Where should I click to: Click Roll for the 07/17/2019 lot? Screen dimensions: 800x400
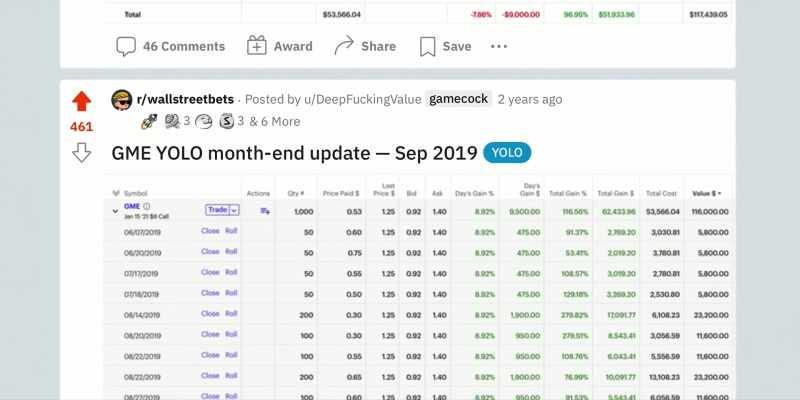point(231,272)
